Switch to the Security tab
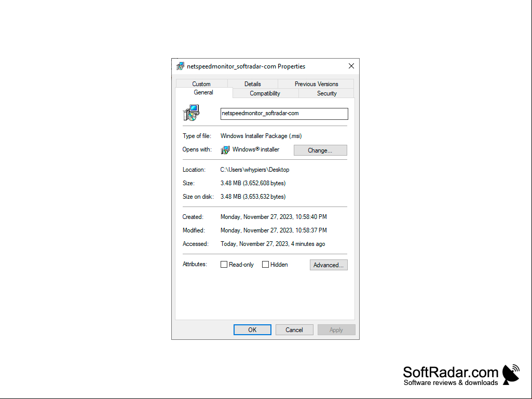Image resolution: width=532 pixels, height=399 pixels. click(327, 93)
